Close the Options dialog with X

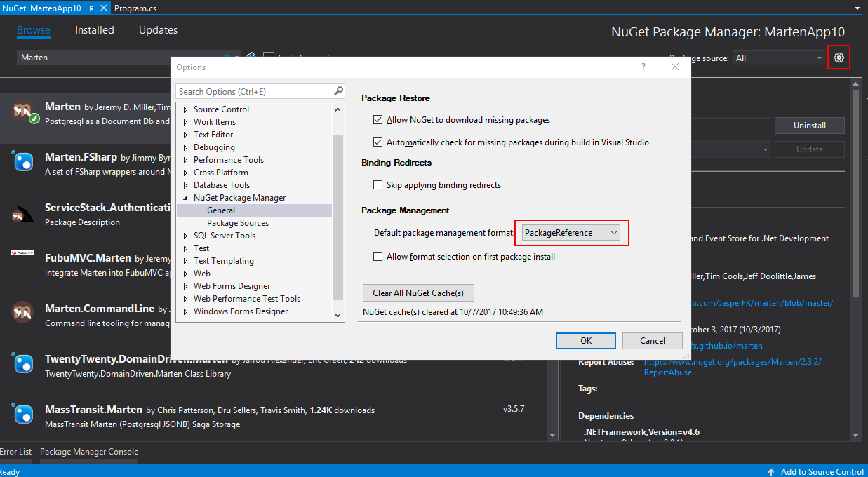[675, 67]
